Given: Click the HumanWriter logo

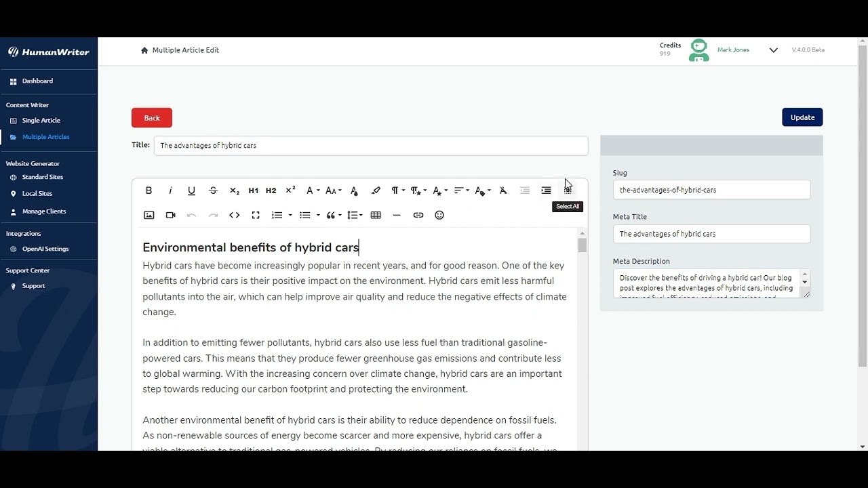Looking at the screenshot, I should (x=49, y=52).
